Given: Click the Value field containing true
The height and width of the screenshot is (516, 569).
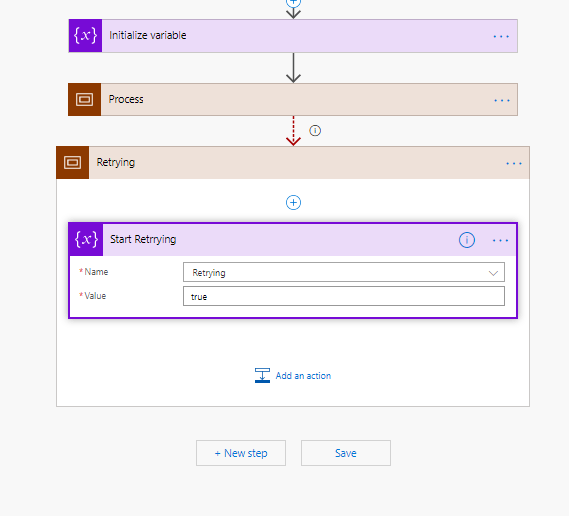Looking at the screenshot, I should [x=344, y=296].
